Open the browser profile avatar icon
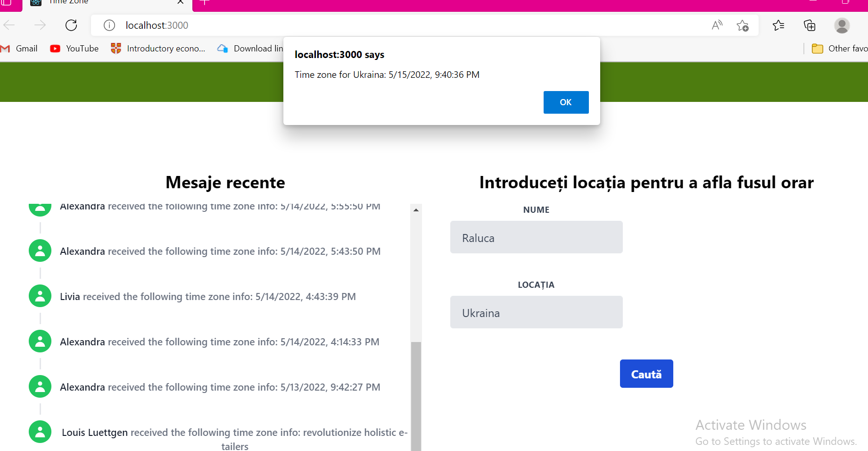 842,25
